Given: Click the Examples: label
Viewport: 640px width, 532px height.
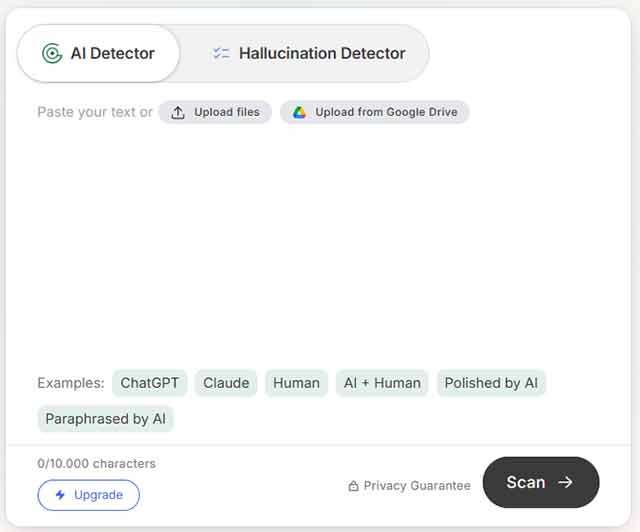Looking at the screenshot, I should coord(71,383).
